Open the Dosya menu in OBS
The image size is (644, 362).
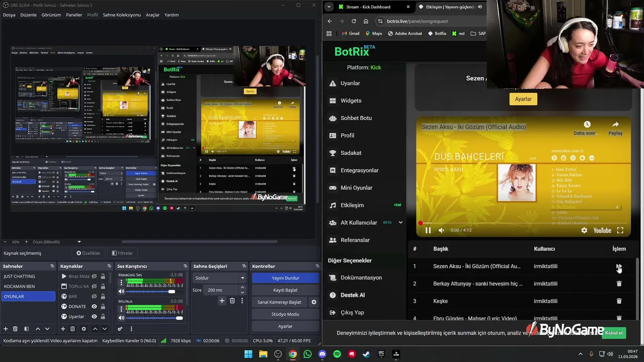point(9,15)
